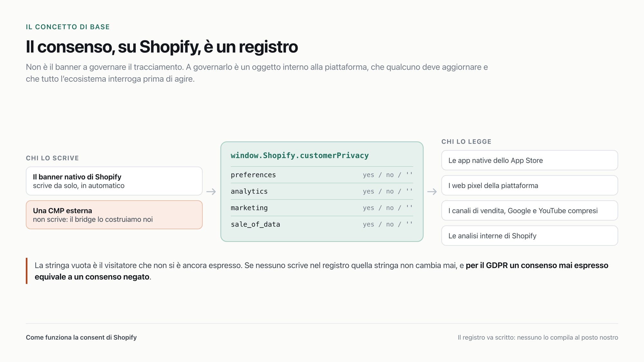Screen dimensions: 644x362
Task: Click the callout sentence starting "La stringa vuota"
Action: 321,271
